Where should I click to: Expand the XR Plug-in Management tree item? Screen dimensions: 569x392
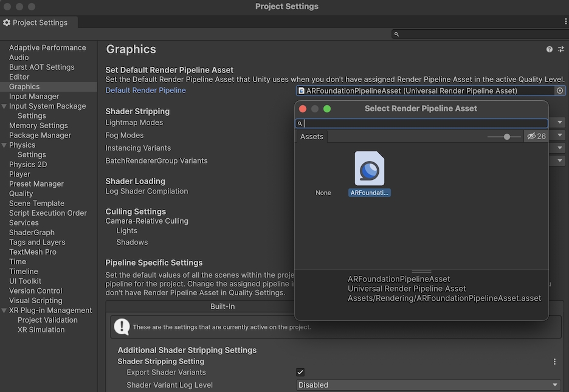(5, 311)
